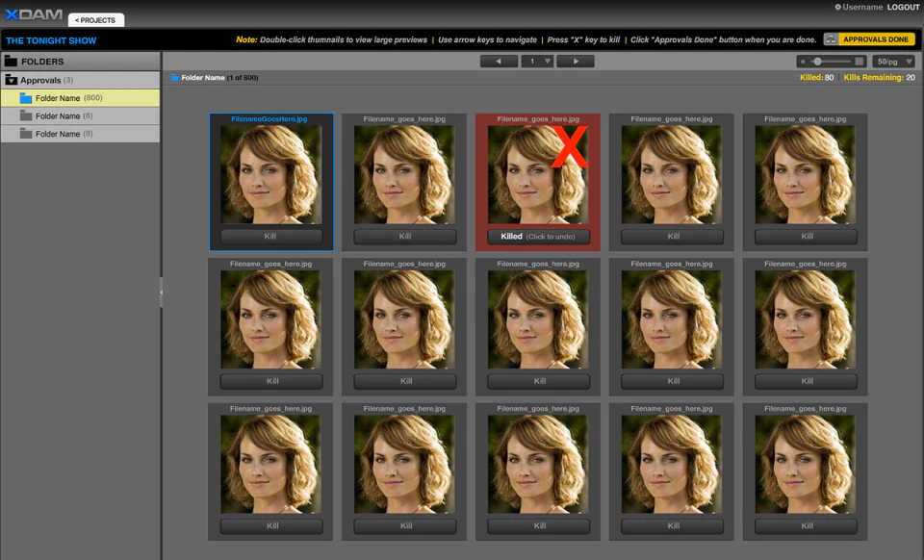Adjust the thumbnail size slider
Screen dimensions: 924x560
click(817, 62)
